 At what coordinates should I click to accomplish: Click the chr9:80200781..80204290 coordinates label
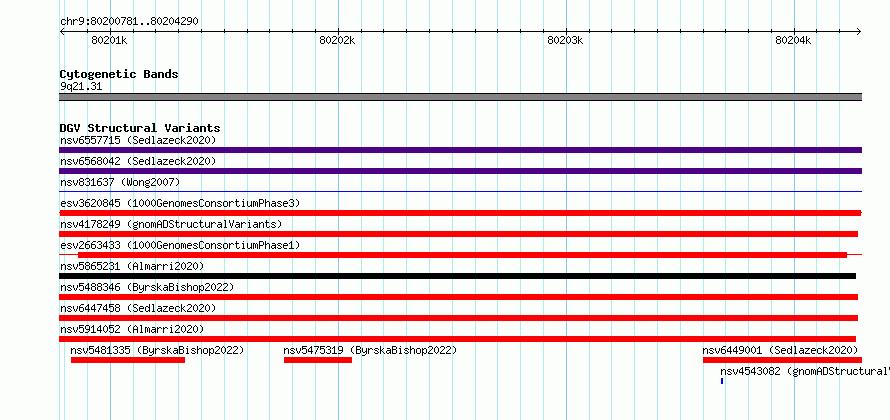[x=129, y=21]
